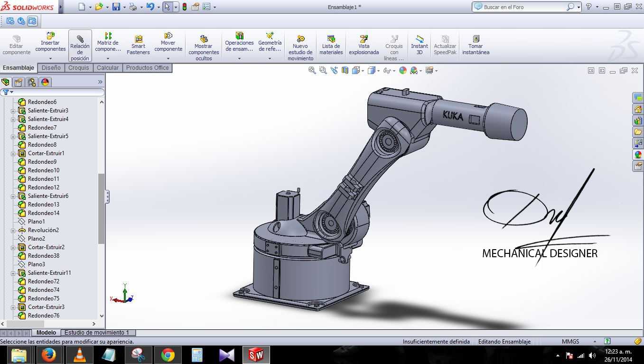644x364 pixels.
Task: Open the Productos Office tab
Action: pos(147,68)
